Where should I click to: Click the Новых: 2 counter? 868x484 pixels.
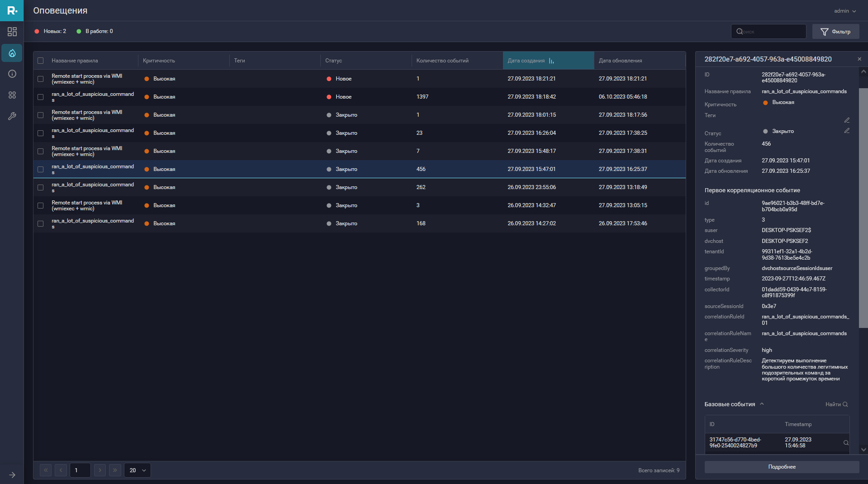coord(51,31)
